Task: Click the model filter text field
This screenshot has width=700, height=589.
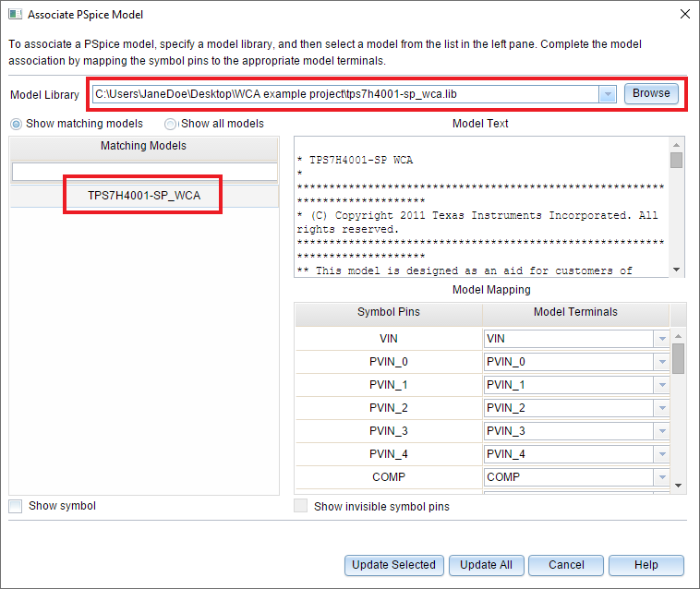Action: (143, 172)
